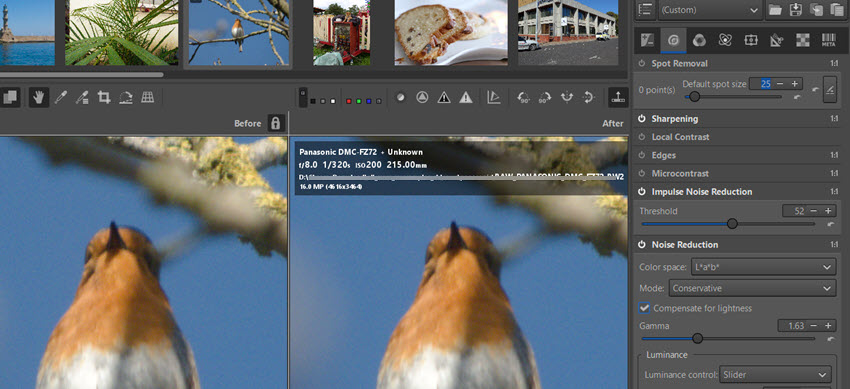Set preview background to white
Screen dimensions: 850x389
pos(333,101)
